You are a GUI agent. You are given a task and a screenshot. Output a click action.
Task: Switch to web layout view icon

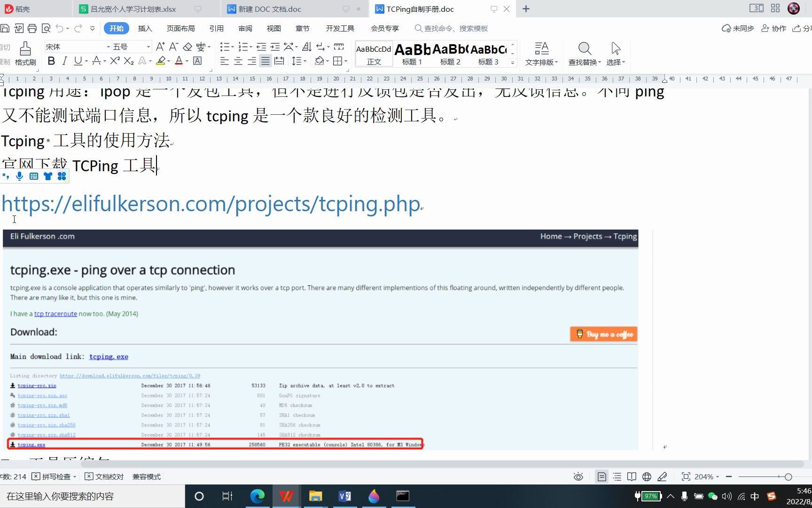click(647, 476)
